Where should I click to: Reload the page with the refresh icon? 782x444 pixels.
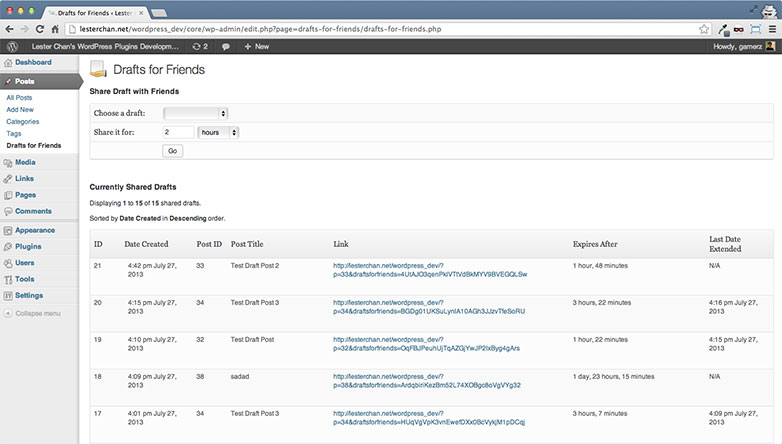(40, 29)
